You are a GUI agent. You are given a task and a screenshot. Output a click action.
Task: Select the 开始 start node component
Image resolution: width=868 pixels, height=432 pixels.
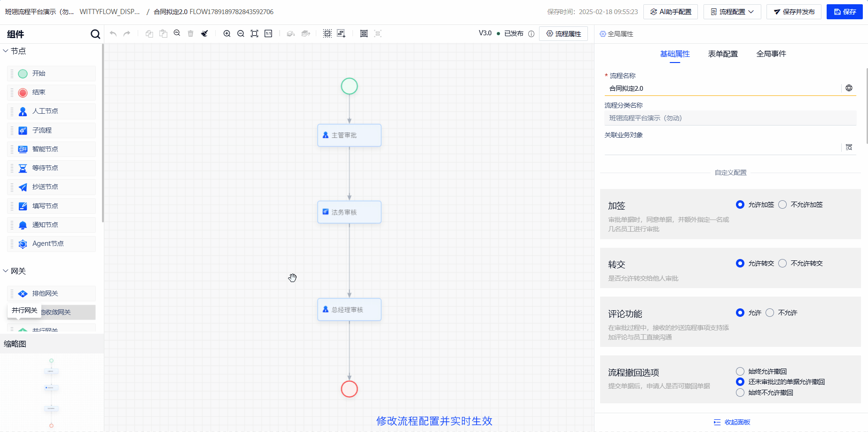click(52, 74)
